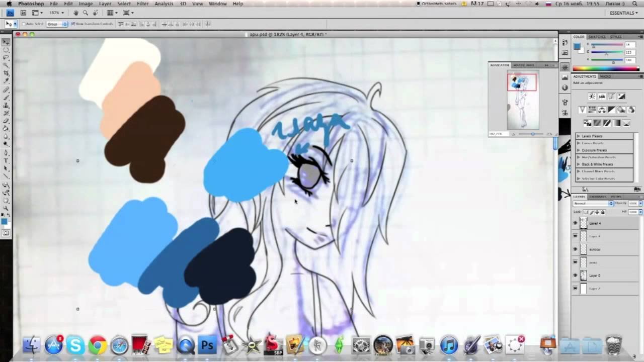The width and height of the screenshot is (644, 362).
Task: Open the Group auto-select dropdown
Action: pos(57,24)
